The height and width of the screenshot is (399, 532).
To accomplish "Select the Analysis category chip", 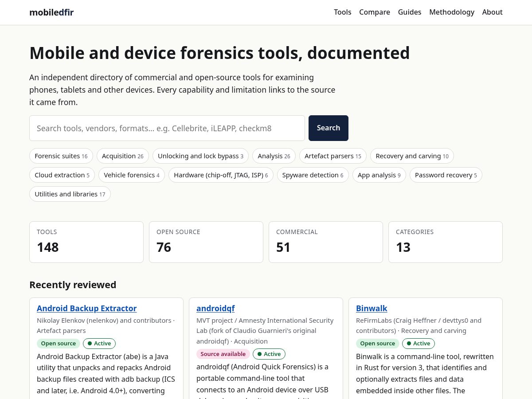I will click(x=274, y=156).
